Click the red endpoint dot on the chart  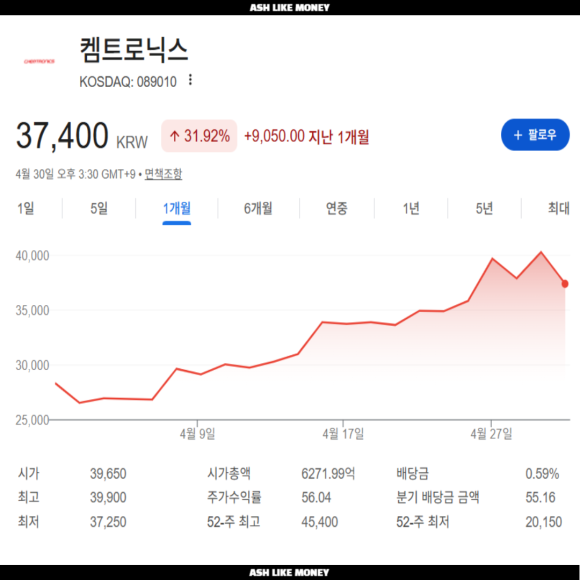(565, 284)
